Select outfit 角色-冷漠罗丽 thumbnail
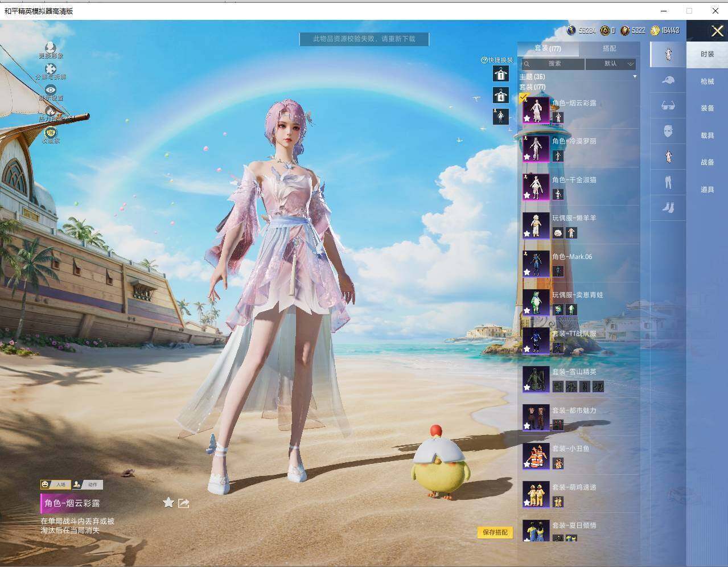Screen dimensions: 728x567 tap(536, 148)
